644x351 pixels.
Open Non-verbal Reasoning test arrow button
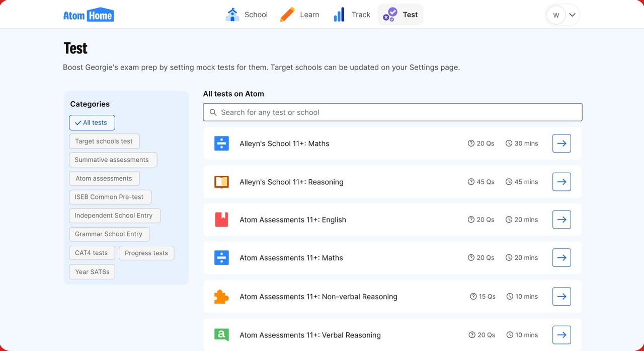click(x=561, y=297)
